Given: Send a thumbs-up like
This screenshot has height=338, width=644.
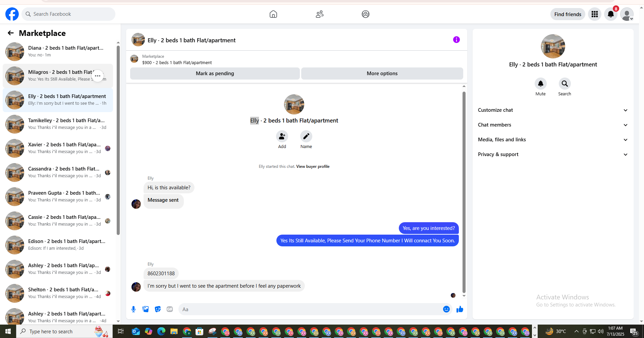Looking at the screenshot, I should pyautogui.click(x=460, y=309).
